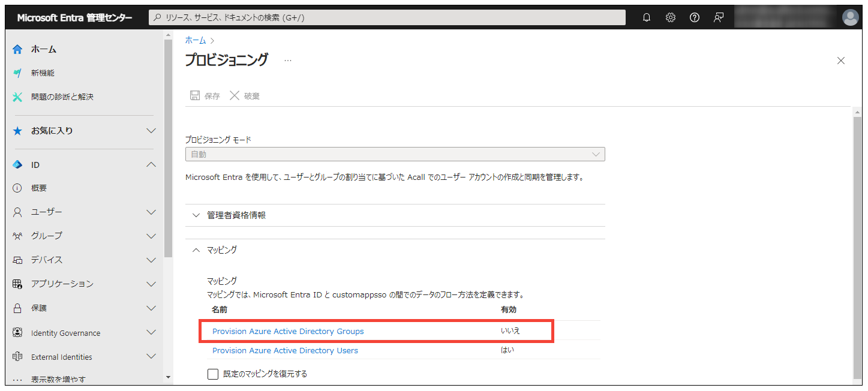Check 既定のマッピングを復元する checkbox
Image resolution: width=868 pixels, height=391 pixels.
(213, 374)
